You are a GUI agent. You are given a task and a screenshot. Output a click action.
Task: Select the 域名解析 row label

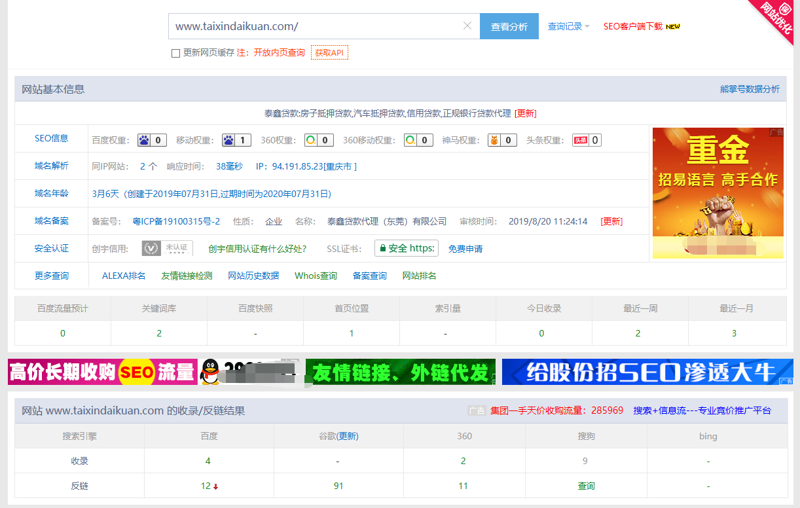pyautogui.click(x=51, y=166)
